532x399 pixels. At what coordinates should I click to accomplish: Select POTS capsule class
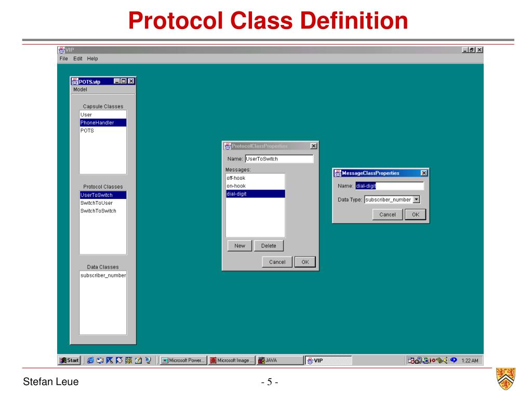click(x=103, y=130)
